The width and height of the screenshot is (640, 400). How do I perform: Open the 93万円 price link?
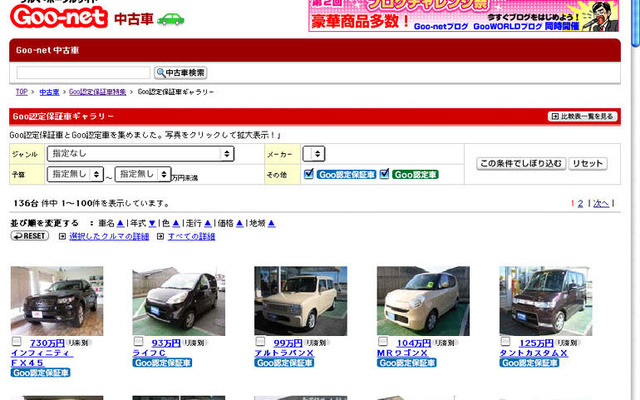[166, 343]
